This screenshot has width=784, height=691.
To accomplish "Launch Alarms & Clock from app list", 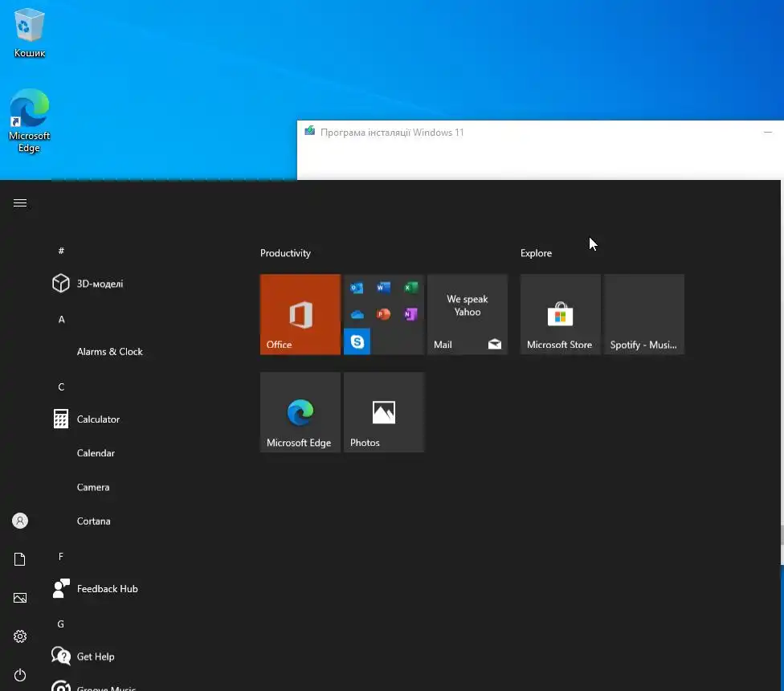I will click(x=109, y=351).
